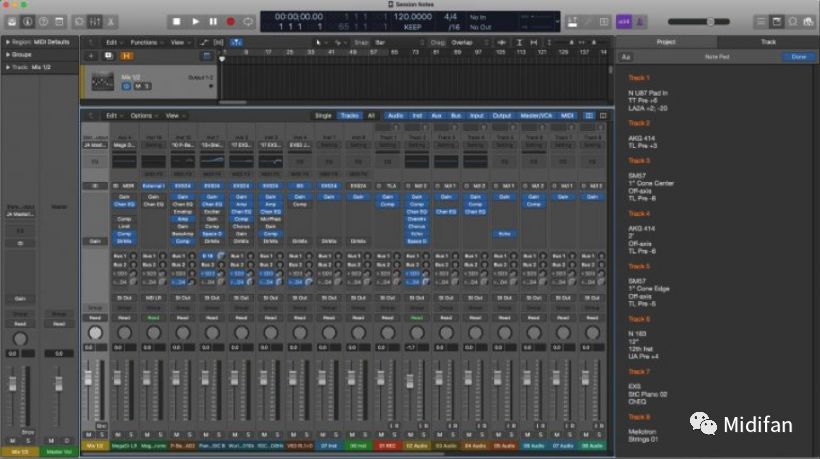The width and height of the screenshot is (820, 459).
Task: Open the Library from the control bar
Action: 12,21
